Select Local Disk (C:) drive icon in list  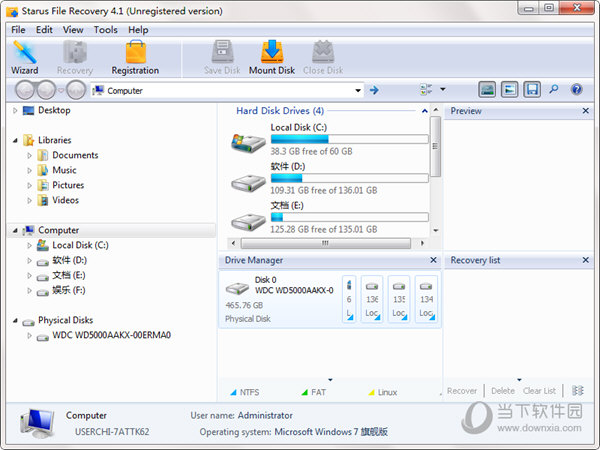click(248, 143)
